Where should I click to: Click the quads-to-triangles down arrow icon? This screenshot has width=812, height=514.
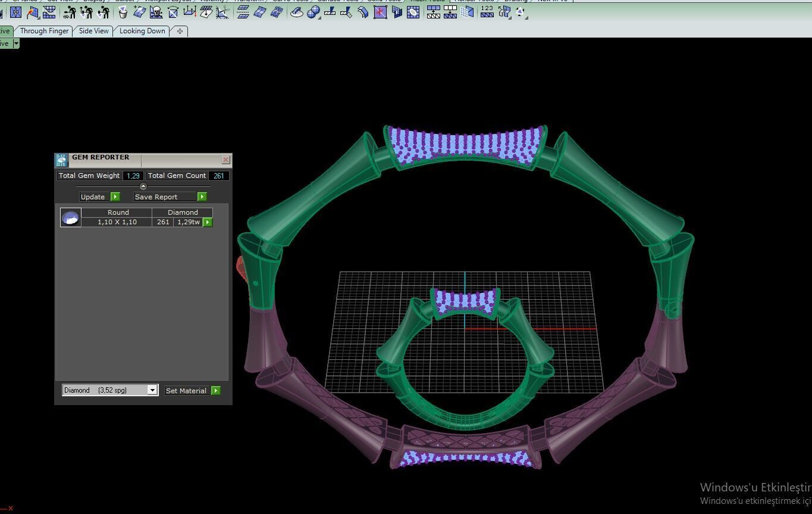click(450, 12)
